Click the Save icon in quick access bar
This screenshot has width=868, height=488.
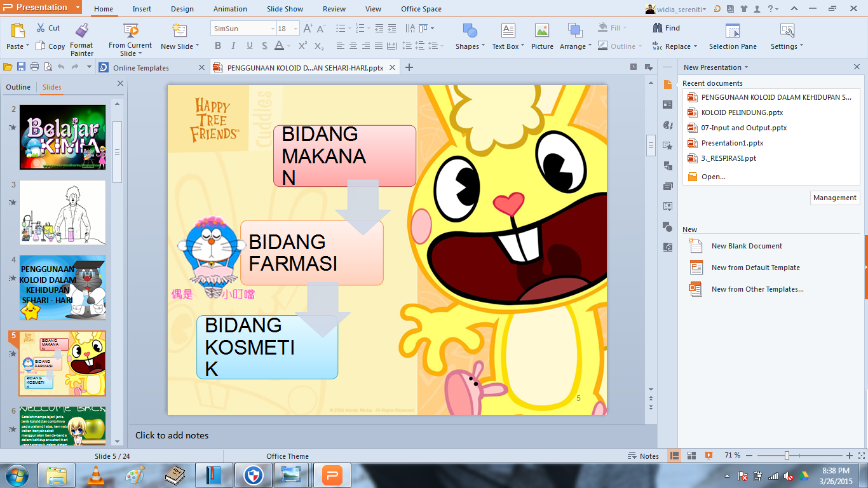[x=21, y=67]
